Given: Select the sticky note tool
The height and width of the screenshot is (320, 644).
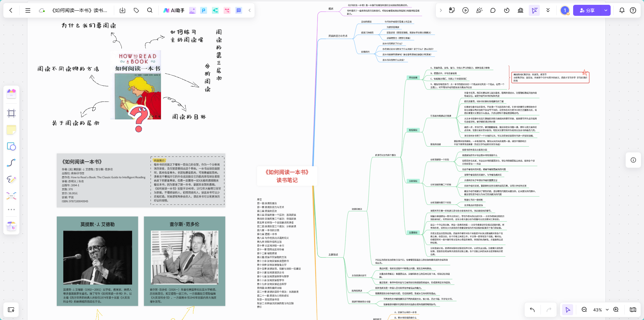Looking at the screenshot, I should [x=11, y=130].
